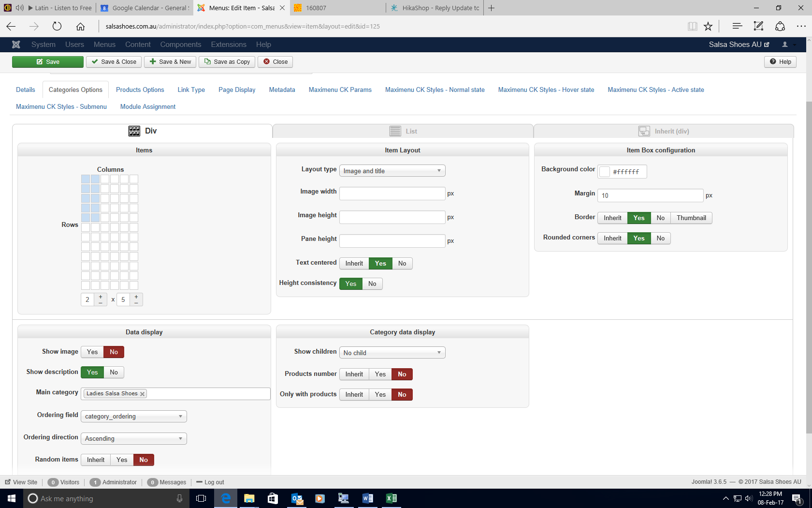
Task: Open the Background color swatch
Action: coord(605,172)
